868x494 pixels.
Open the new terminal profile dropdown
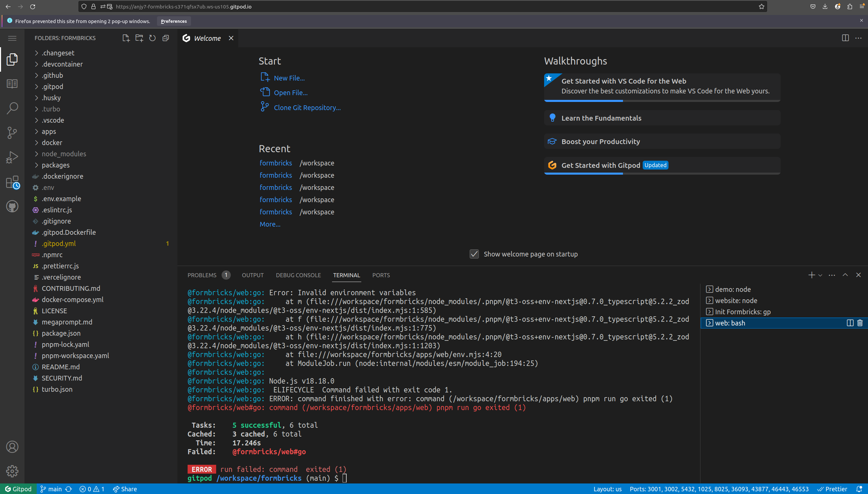click(x=820, y=275)
